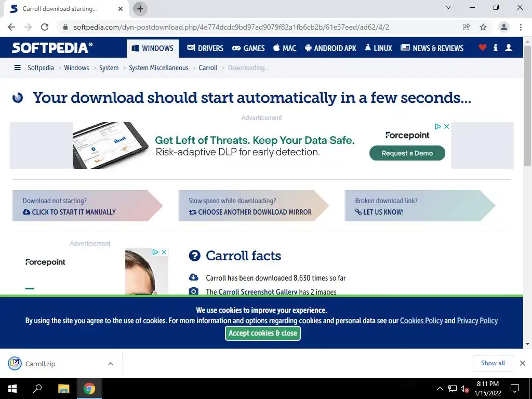Click download count cloud icon
Screen dimensions: 532x399
pos(193,277)
